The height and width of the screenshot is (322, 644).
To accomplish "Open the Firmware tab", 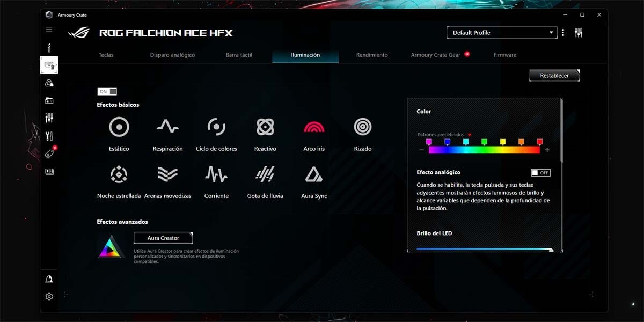I will pyautogui.click(x=505, y=55).
